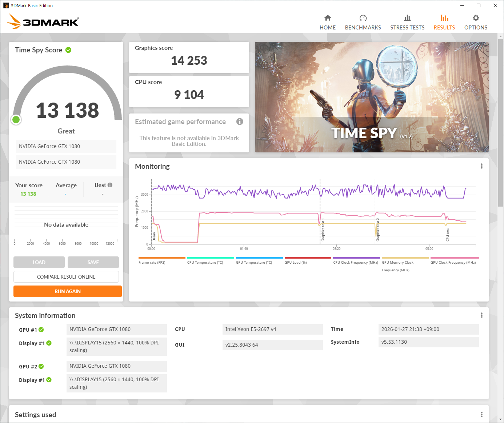Screen dimensions: 504x423
Task: Click the CPU score value 9 104
Action: pos(189,95)
